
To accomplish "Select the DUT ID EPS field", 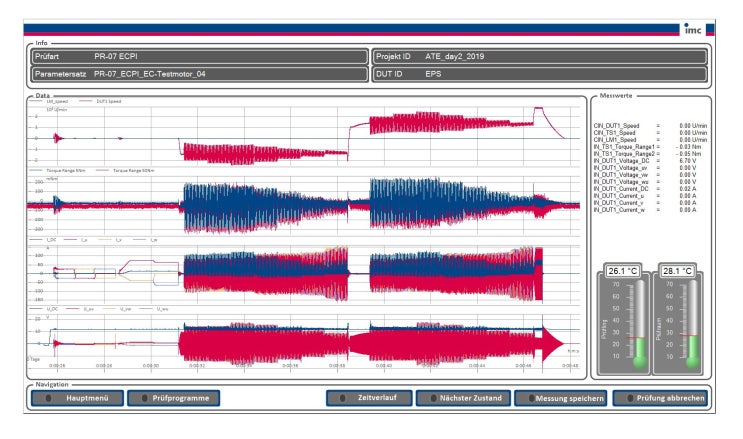I will click(539, 74).
